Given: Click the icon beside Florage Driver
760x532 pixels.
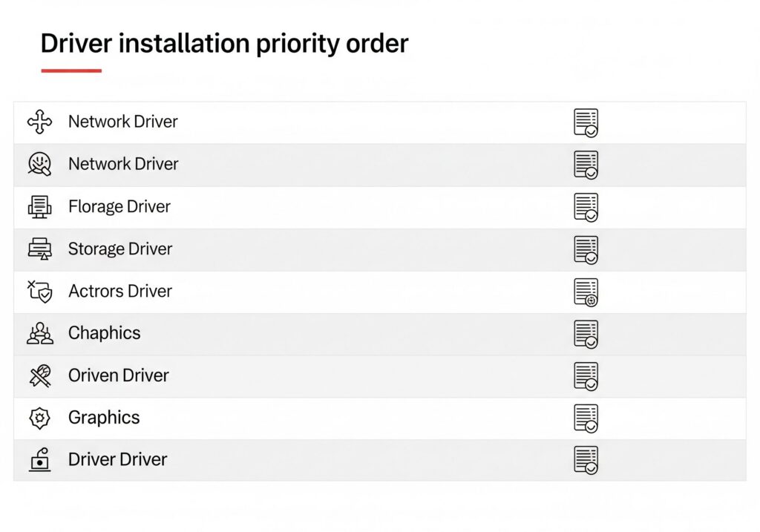Looking at the screenshot, I should [40, 206].
